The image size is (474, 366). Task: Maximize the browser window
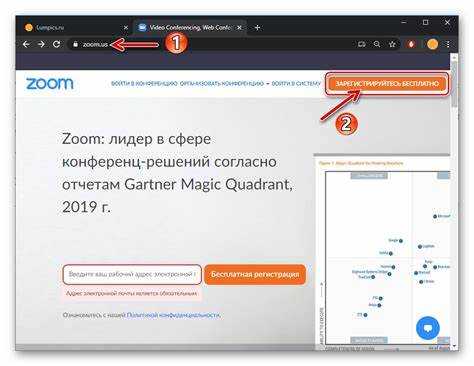(426, 22)
